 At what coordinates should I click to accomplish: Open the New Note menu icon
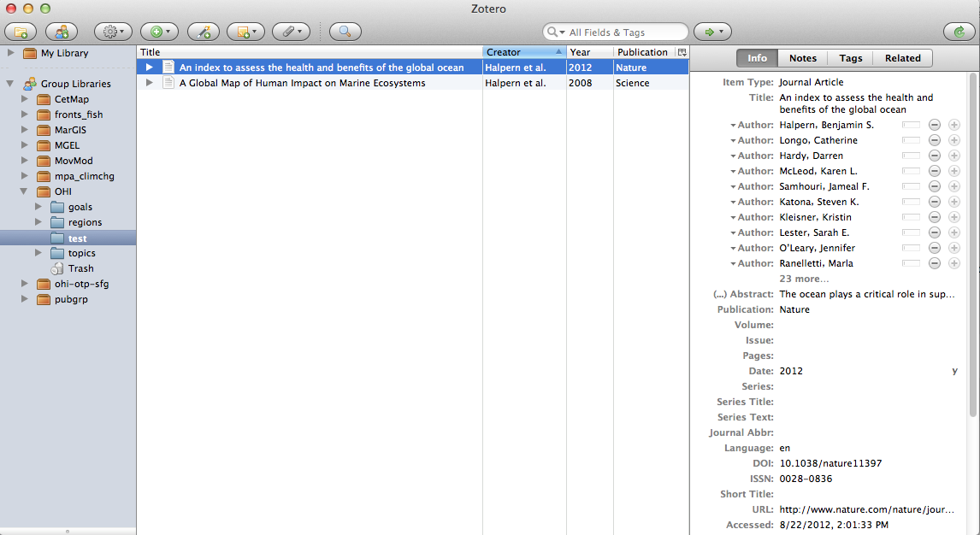pos(245,32)
